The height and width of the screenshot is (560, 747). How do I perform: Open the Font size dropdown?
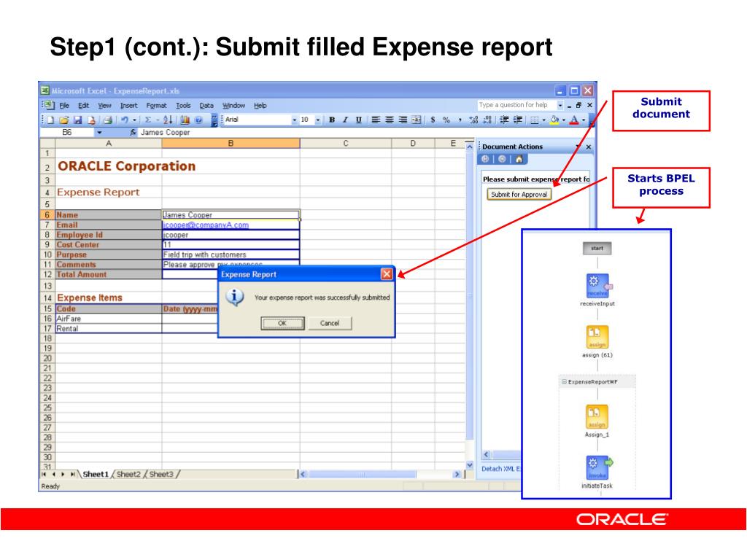tap(318, 120)
